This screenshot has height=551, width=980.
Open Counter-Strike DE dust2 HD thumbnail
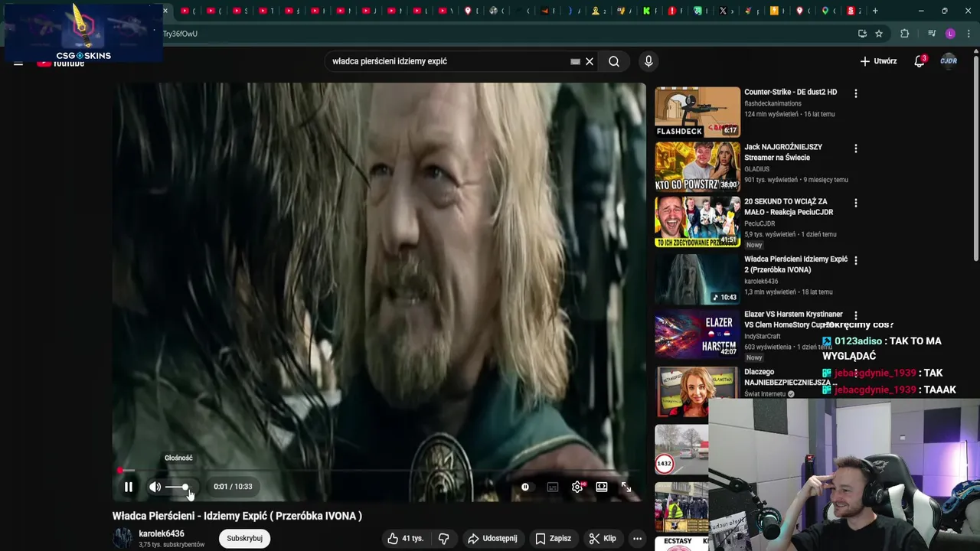697,112
